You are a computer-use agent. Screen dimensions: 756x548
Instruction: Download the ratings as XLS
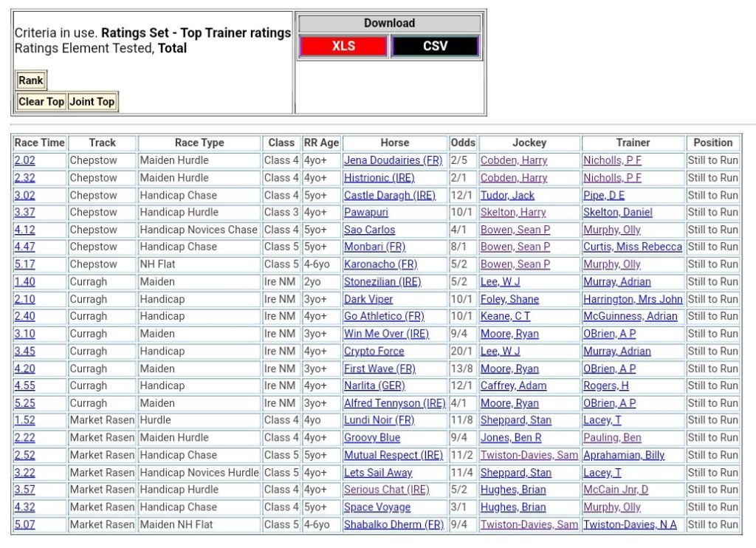click(x=343, y=46)
